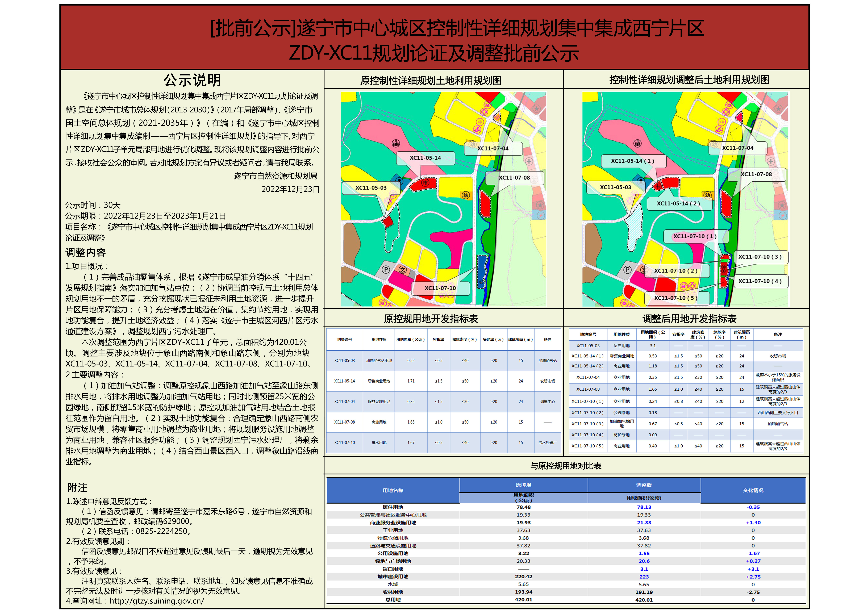
Task: Click the 文 icon beside the parking lot in the original map
Action: point(403,270)
